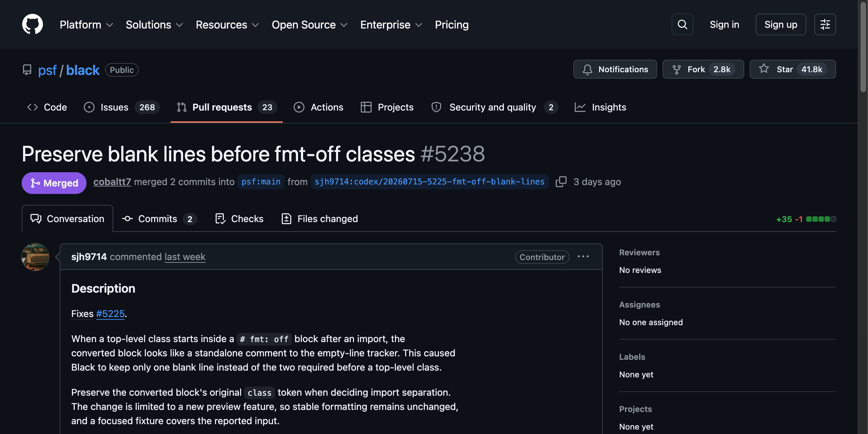Screen dimensions: 868x434
Task: Open the Pricing page
Action: (x=452, y=25)
